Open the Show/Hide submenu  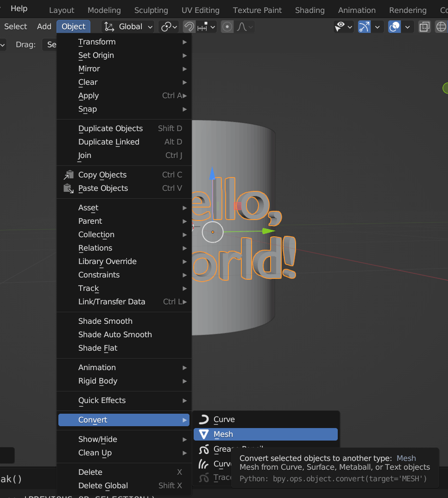pos(124,439)
